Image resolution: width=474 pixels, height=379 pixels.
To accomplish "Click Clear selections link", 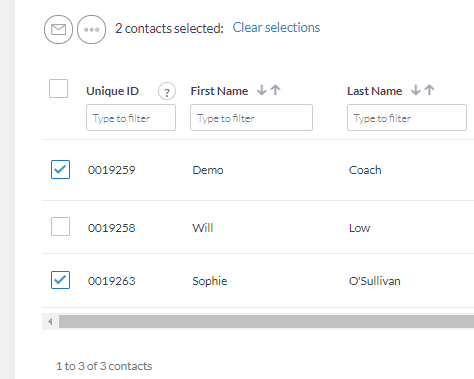I will pyautogui.click(x=276, y=28).
